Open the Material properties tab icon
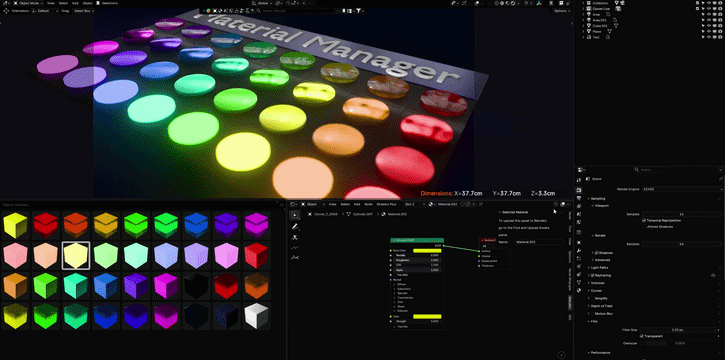Screen dimensions: 725x360 click(x=579, y=290)
